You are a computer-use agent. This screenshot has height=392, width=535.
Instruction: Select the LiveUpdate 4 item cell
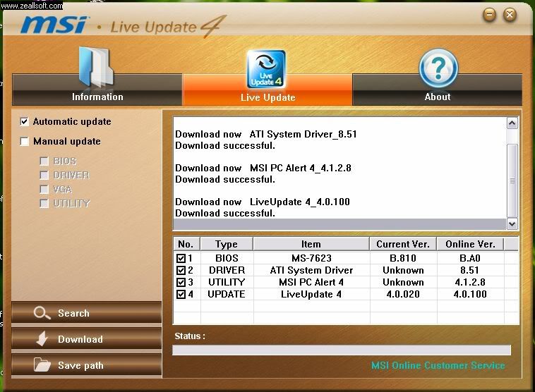click(x=311, y=294)
